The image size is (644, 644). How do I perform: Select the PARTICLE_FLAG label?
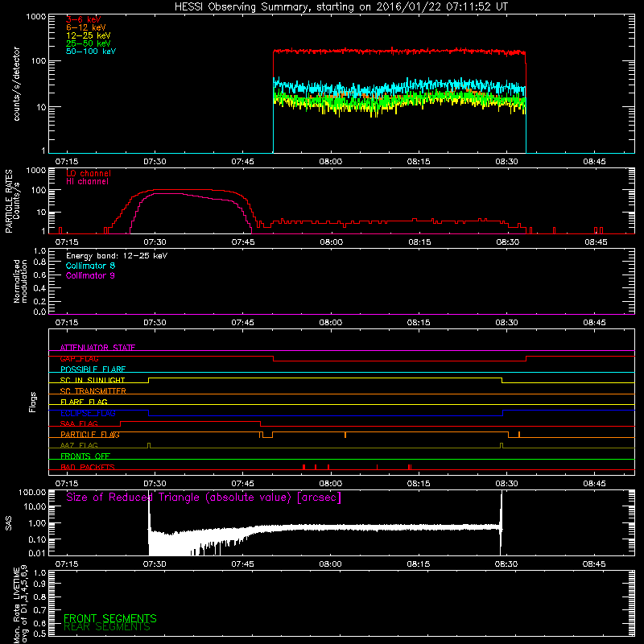[90, 435]
